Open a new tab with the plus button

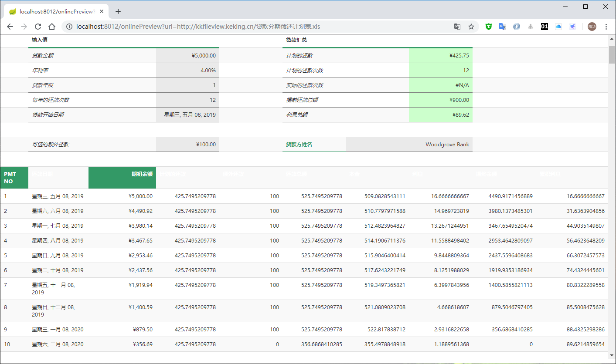coord(118,11)
